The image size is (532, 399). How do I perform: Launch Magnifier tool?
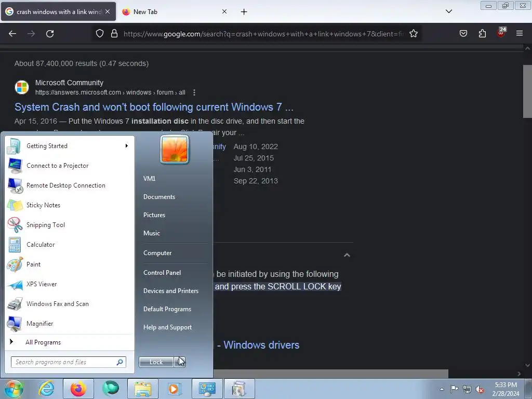pos(70,323)
